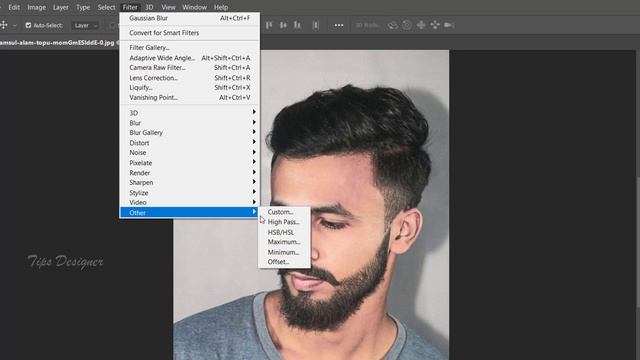640x360 pixels.
Task: Click the highlighted Other submenu item
Action: [189, 213]
